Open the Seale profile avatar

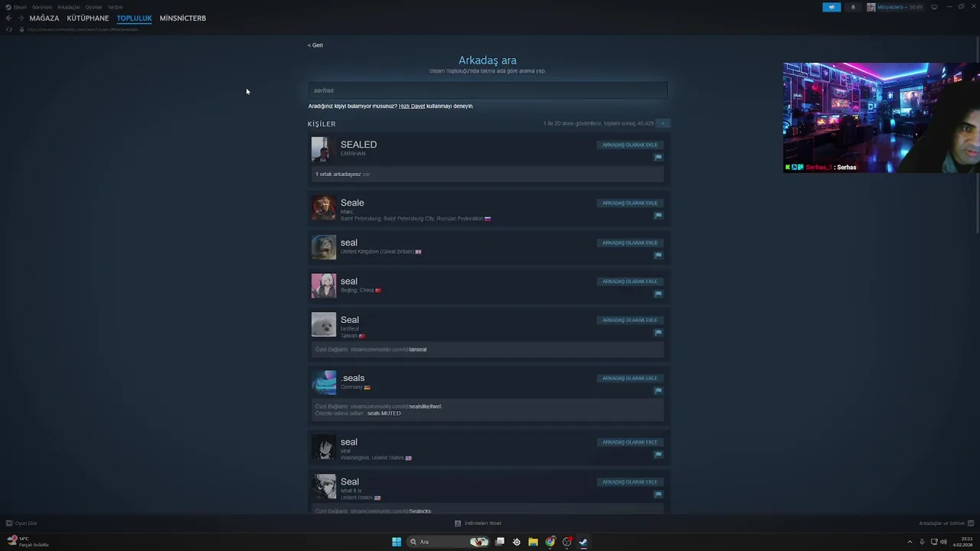(323, 207)
